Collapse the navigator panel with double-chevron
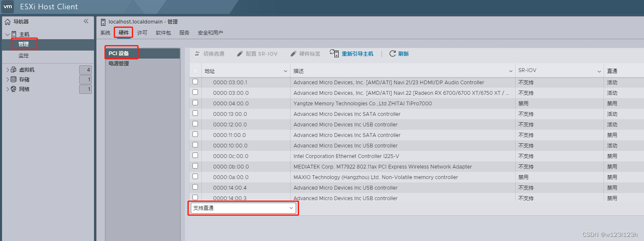644x241 pixels. pos(86,21)
